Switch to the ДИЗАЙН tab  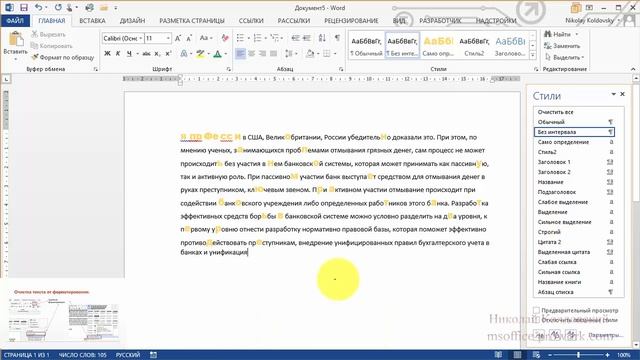[132, 20]
